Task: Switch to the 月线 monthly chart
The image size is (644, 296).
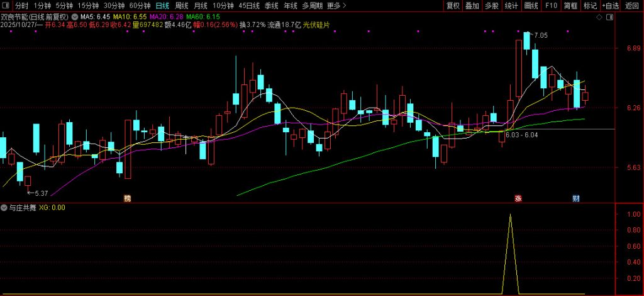Action: click(201, 6)
